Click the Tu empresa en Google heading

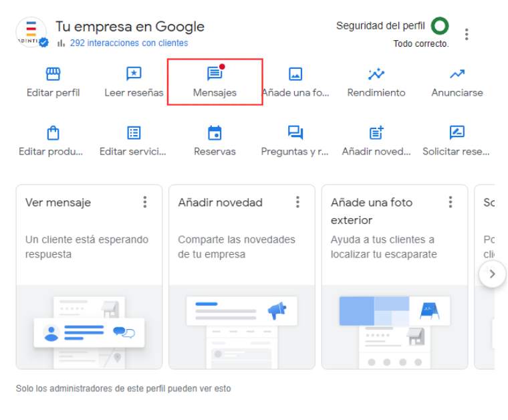pyautogui.click(x=130, y=27)
